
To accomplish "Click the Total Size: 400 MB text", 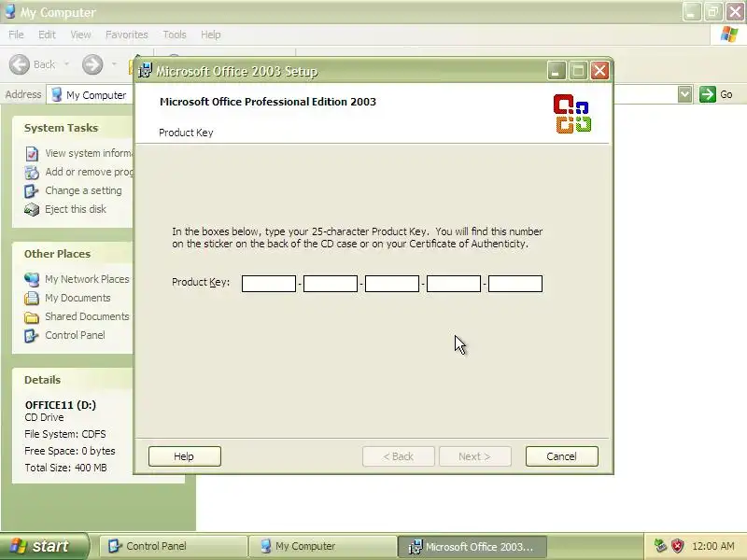I will [65, 468].
